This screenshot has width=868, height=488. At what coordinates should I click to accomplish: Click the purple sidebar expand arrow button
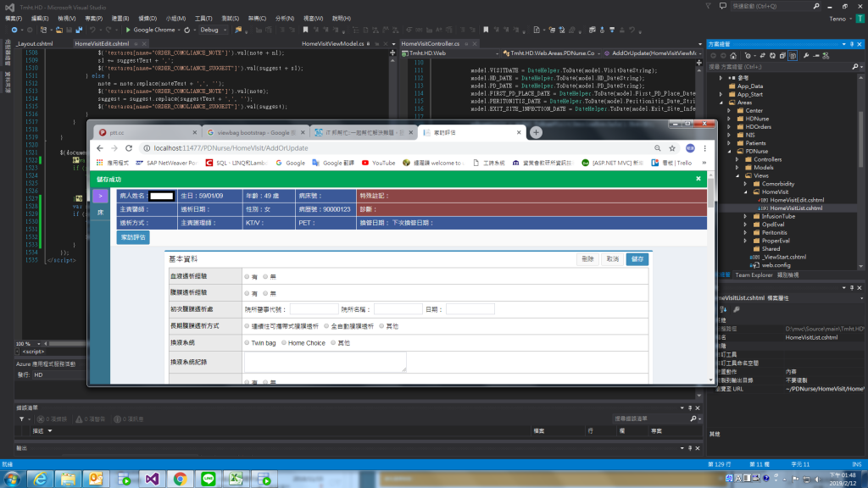pyautogui.click(x=100, y=196)
